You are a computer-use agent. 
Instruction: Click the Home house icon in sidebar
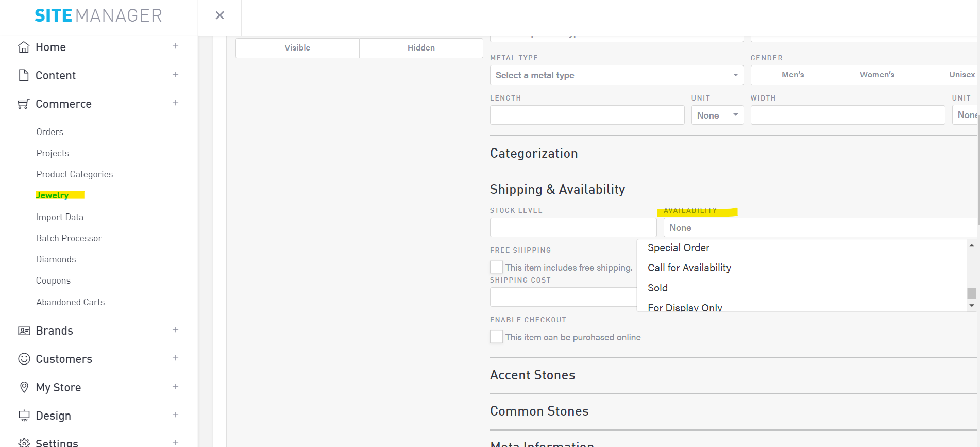point(24,47)
